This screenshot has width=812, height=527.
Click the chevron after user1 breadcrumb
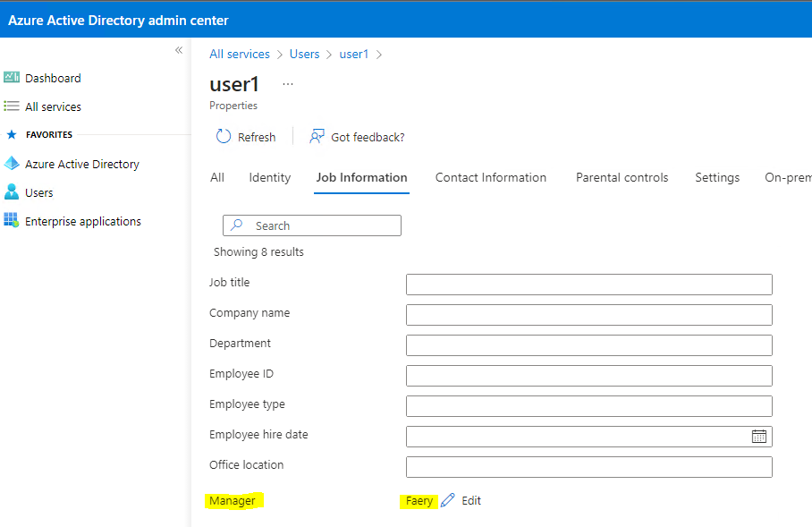378,55
